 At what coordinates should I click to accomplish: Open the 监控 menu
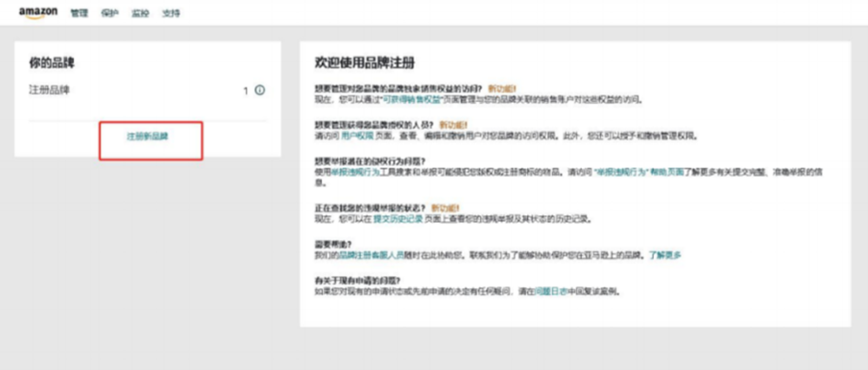140,13
